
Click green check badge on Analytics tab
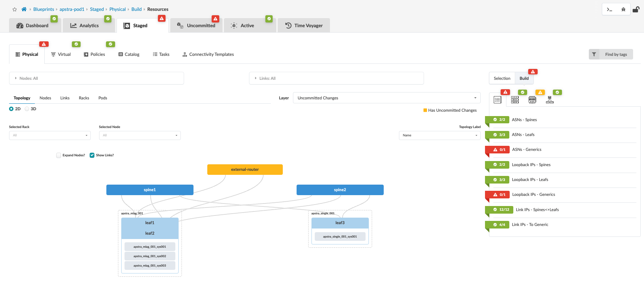108,18
